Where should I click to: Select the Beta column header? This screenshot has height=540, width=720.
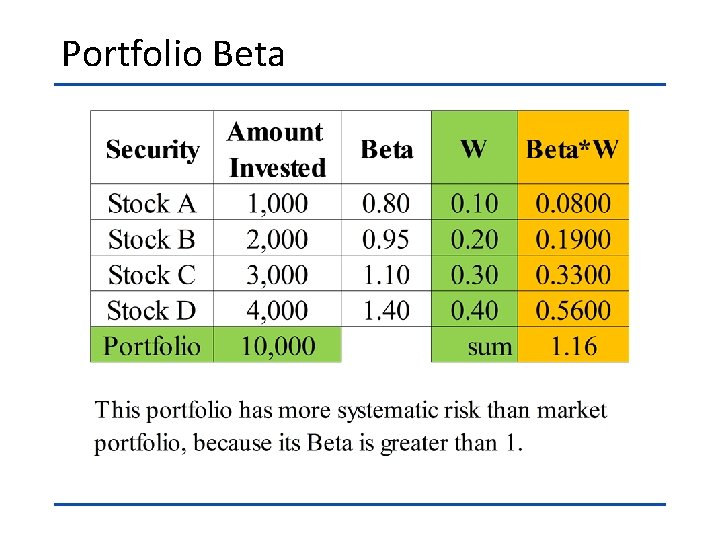tap(386, 147)
